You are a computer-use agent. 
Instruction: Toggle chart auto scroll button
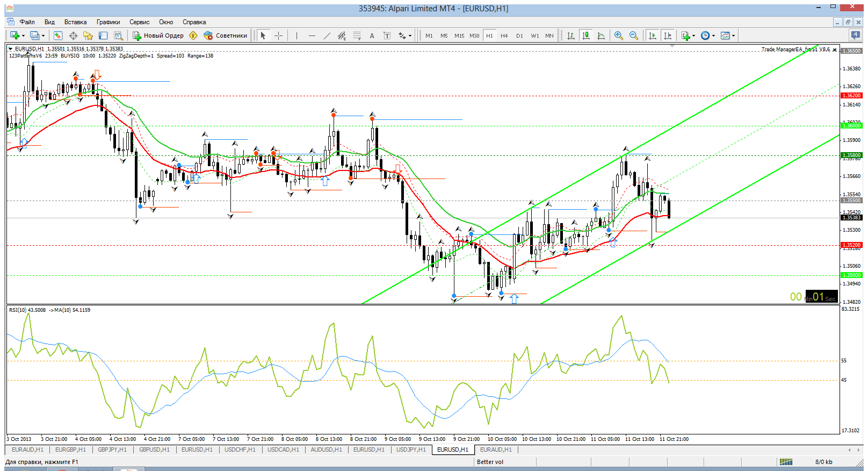(653, 35)
